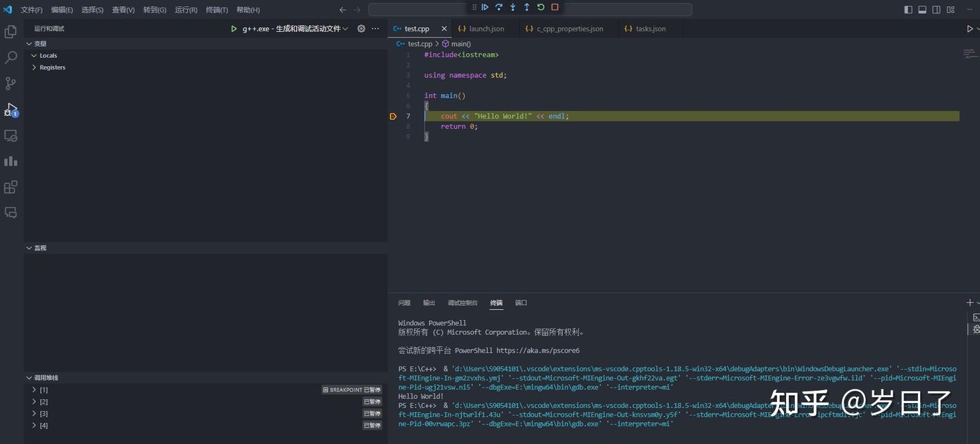The image size is (980, 444).
Task: Open the Explorer view in activity bar
Action: coord(11,31)
